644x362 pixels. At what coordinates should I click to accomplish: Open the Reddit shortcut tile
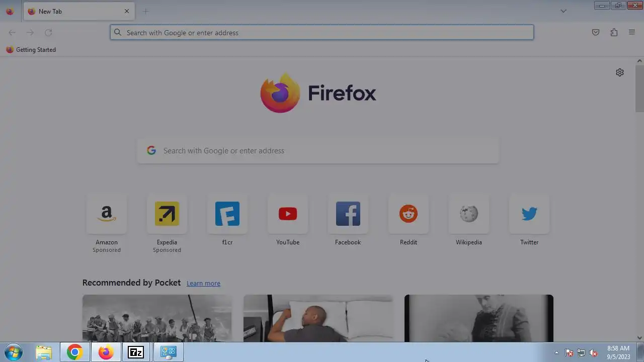pos(409,214)
